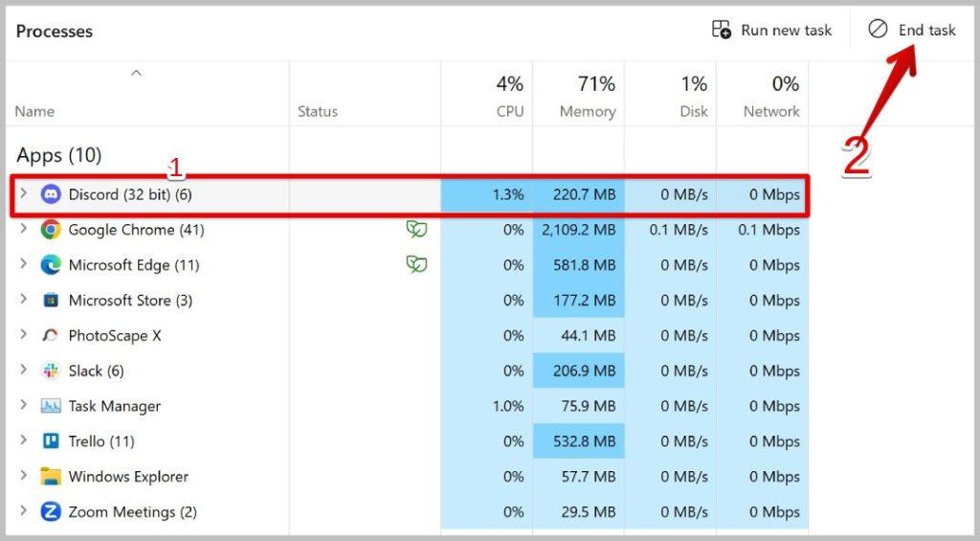The image size is (980, 541).
Task: Sort by the CPU column header
Action: 487,94
